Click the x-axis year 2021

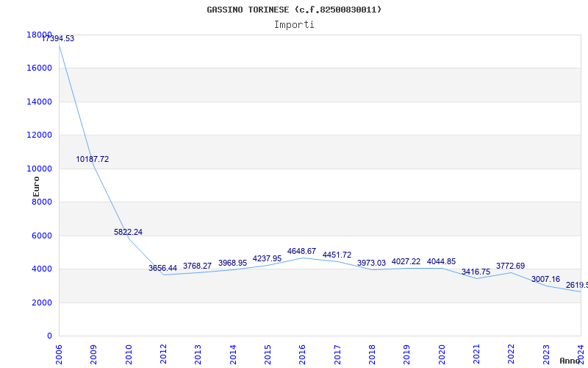(x=476, y=355)
